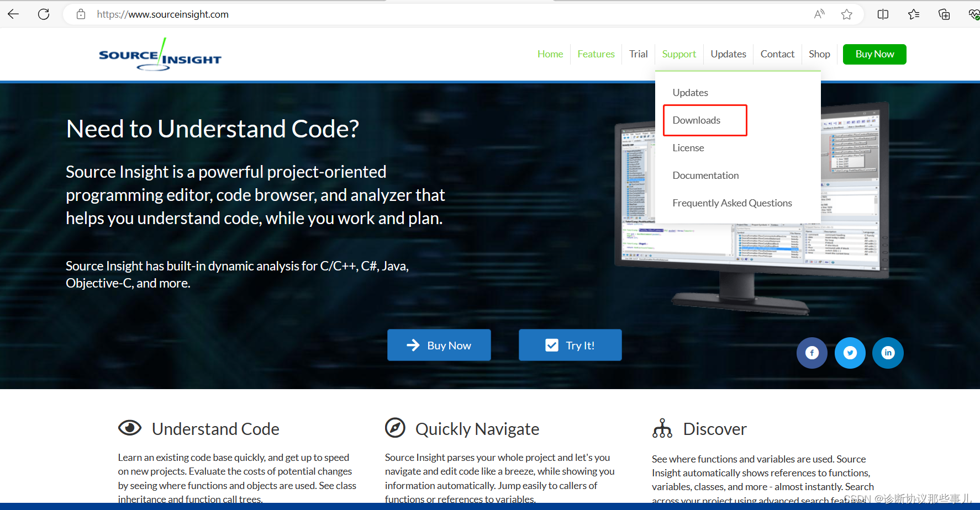Image resolution: width=980 pixels, height=510 pixels.
Task: Open split screen view icon
Action: (x=883, y=14)
